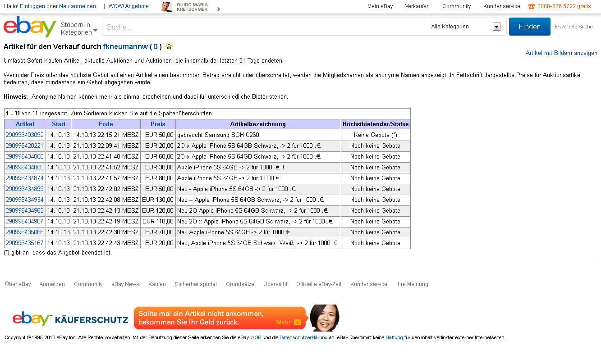Image resolution: width=601 pixels, height=364 pixels.
Task: Click the 0800-666 5722 gratis hotline text
Action: [x=564, y=6]
